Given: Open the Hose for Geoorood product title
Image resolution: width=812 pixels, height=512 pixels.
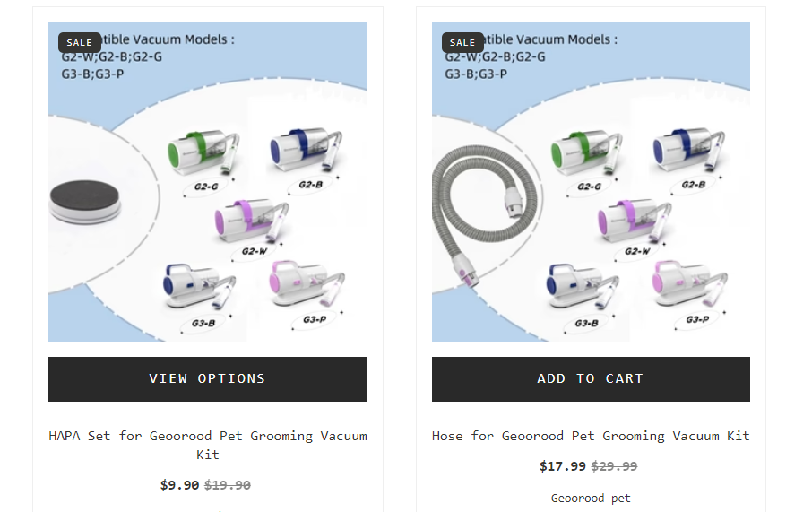Looking at the screenshot, I should tap(591, 436).
